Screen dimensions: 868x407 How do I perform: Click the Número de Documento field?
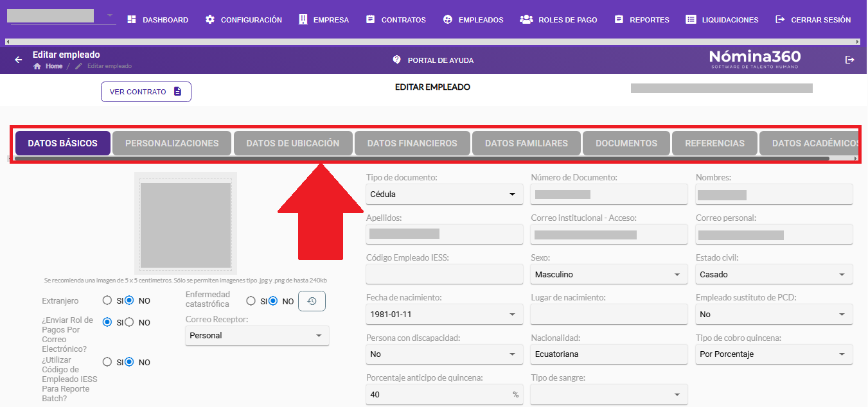click(x=609, y=194)
